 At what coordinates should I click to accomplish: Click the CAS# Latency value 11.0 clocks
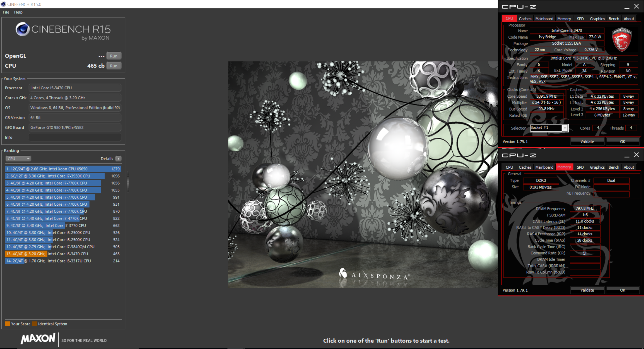585,221
